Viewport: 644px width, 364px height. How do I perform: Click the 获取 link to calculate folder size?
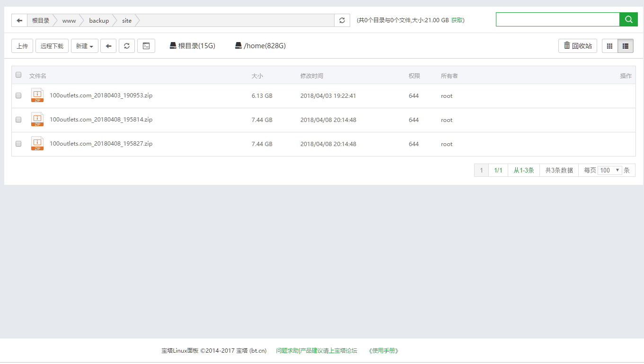click(457, 20)
